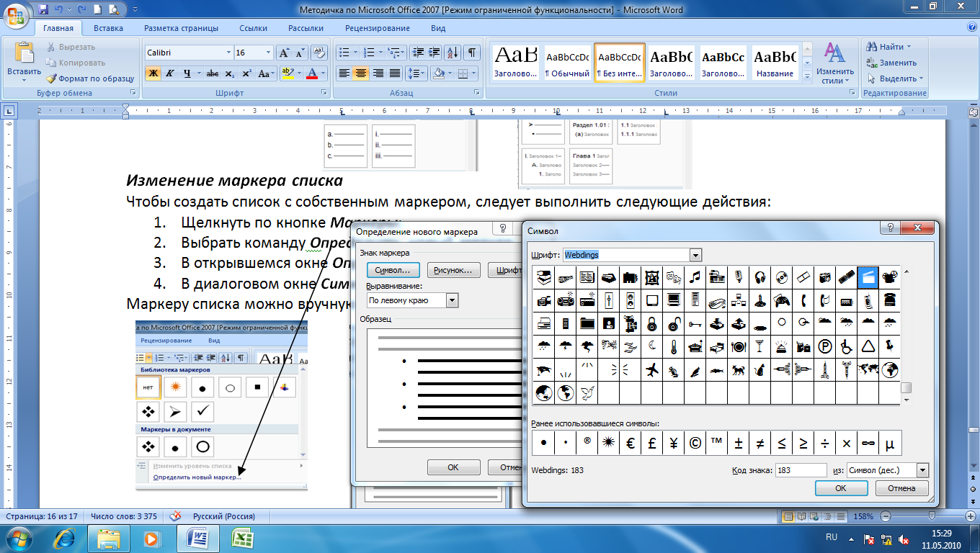Image resolution: width=980 pixels, height=553 pixels.
Task: Click the airplane symbol in symbol grid
Action: click(x=652, y=371)
